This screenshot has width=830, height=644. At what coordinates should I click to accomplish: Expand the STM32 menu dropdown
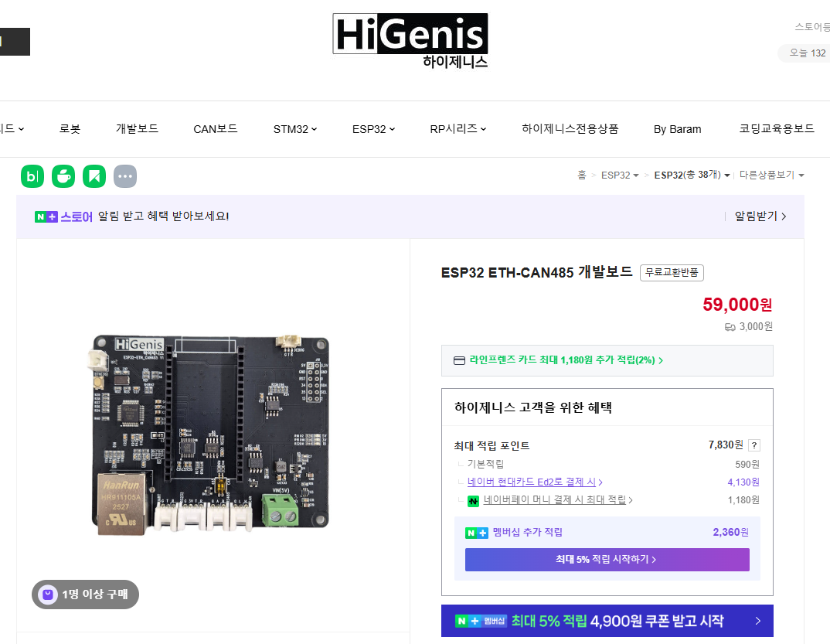[295, 129]
